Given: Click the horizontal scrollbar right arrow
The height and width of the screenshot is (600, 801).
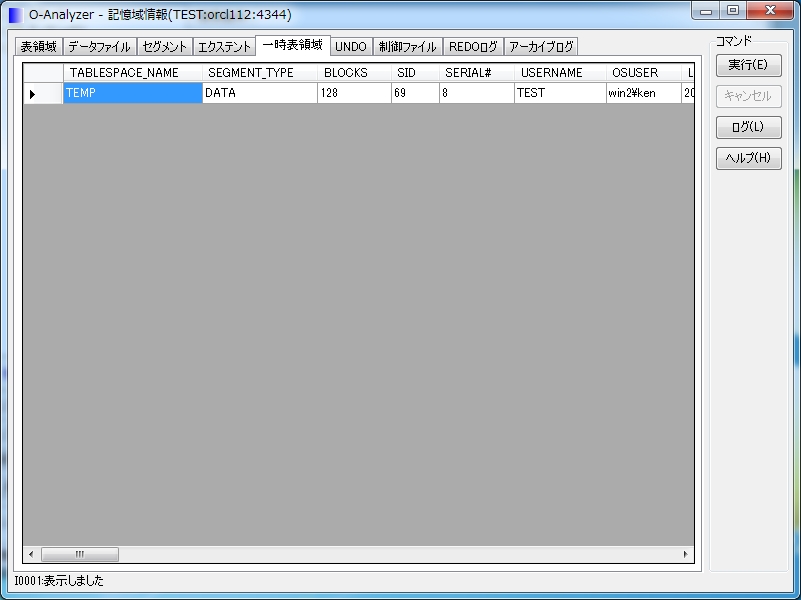Looking at the screenshot, I should [x=685, y=554].
